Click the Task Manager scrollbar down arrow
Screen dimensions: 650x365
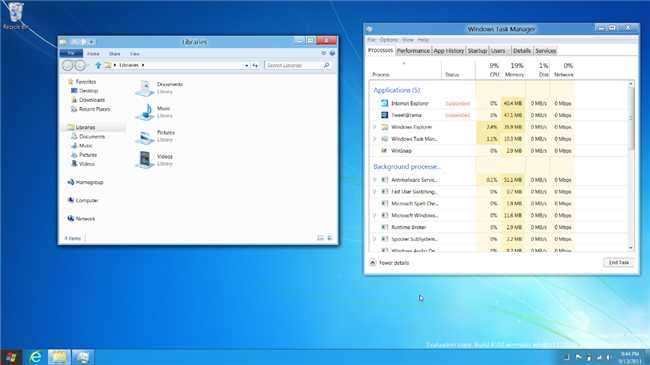631,248
